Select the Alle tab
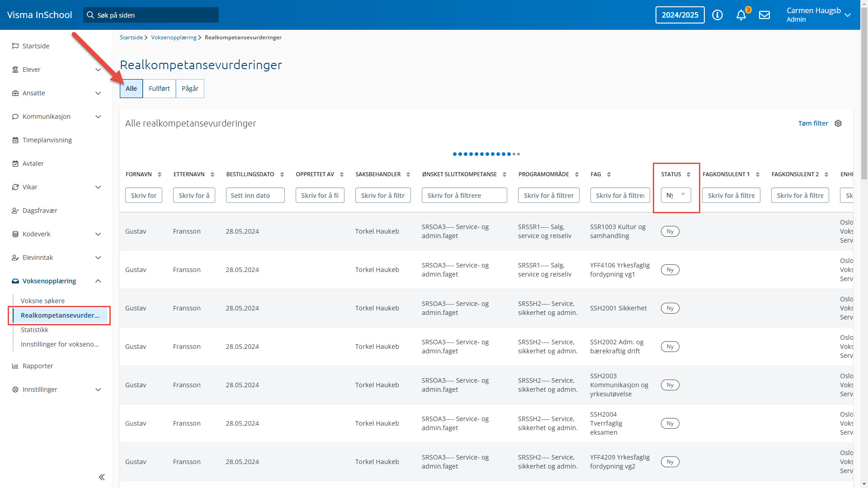Screen dimensions: 868x488 point(131,89)
